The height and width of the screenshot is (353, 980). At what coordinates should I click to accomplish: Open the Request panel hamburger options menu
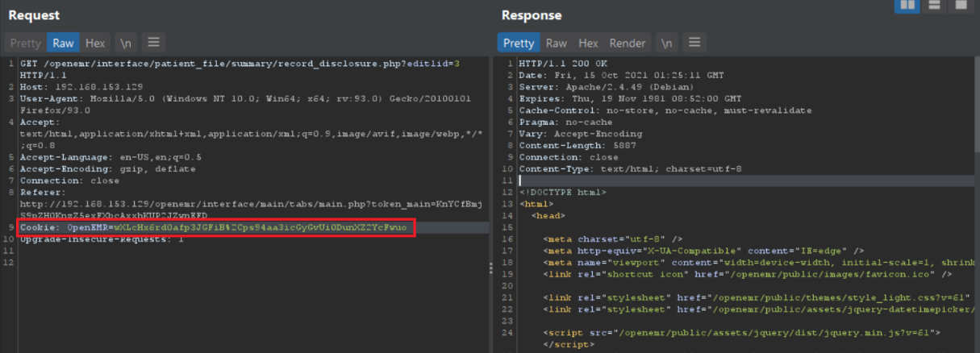(154, 43)
